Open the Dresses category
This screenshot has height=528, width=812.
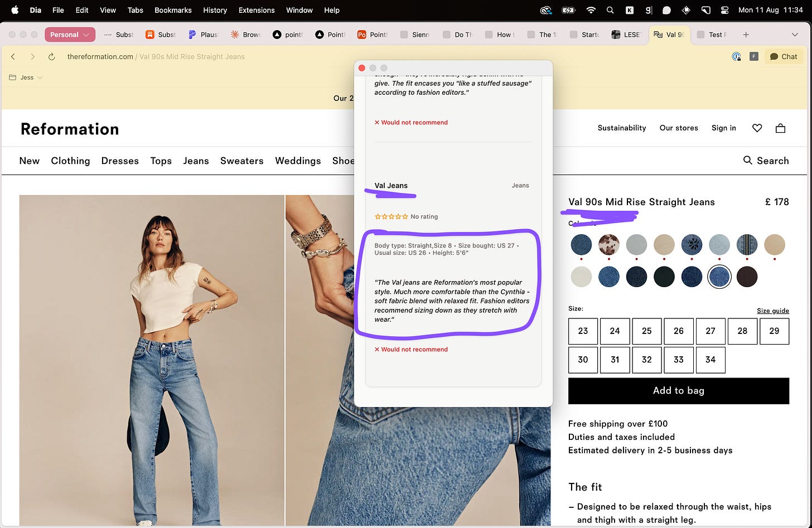click(120, 161)
